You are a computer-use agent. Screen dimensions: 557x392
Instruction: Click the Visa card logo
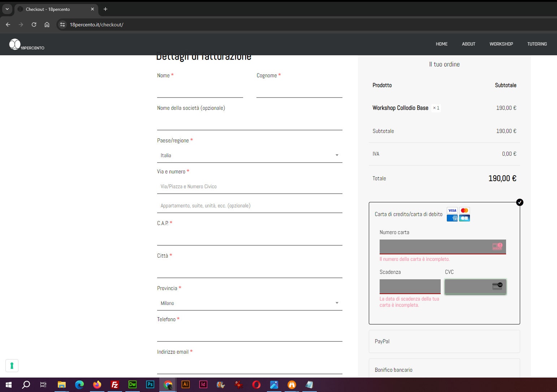[x=452, y=210]
